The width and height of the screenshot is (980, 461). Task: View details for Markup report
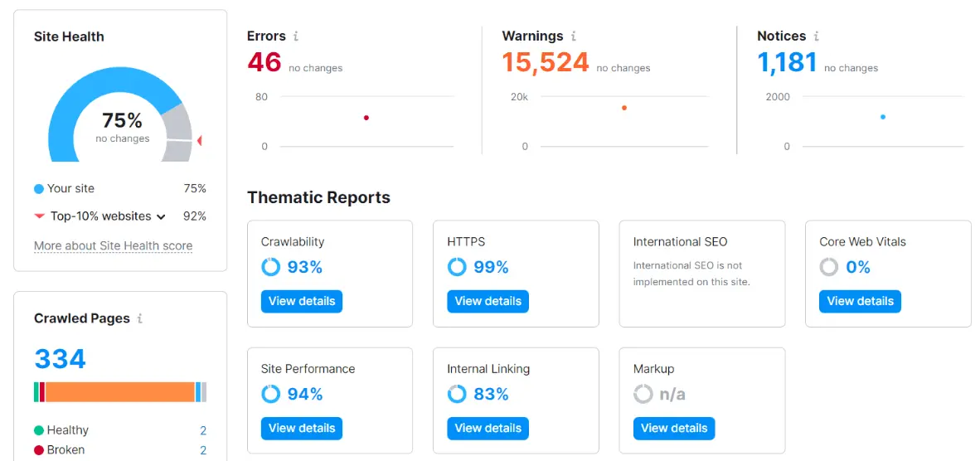(674, 428)
